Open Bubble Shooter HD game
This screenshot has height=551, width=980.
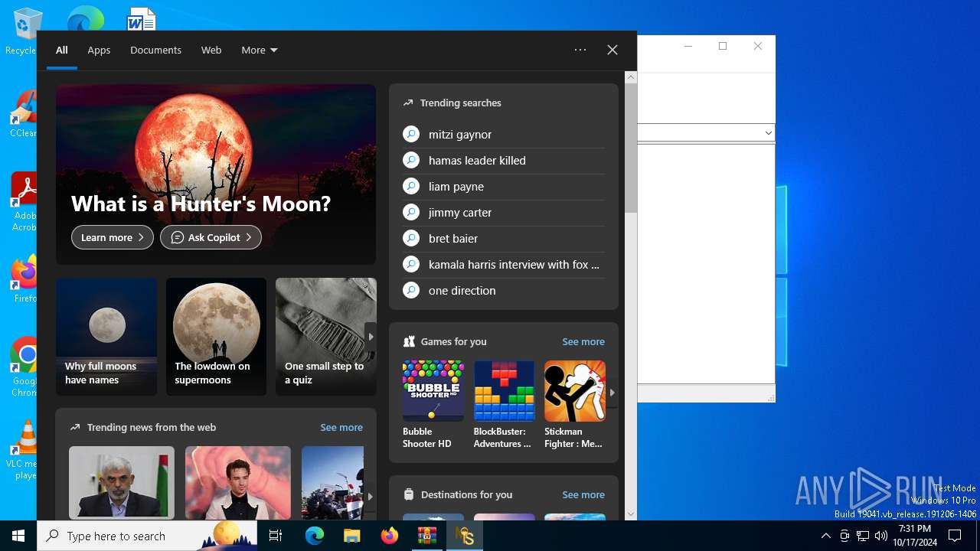tap(433, 405)
